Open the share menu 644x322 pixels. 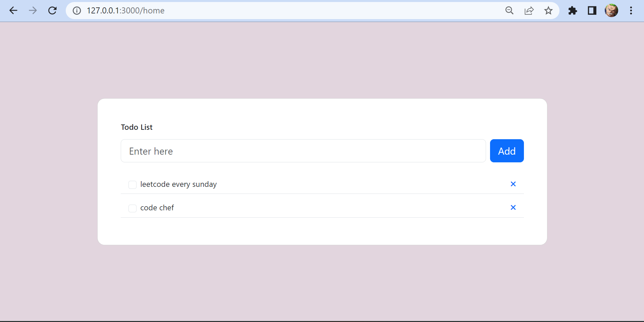529,10
